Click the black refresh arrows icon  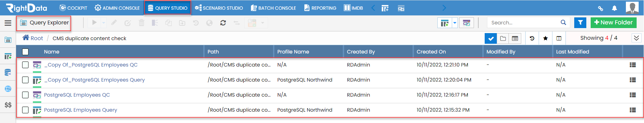point(223,23)
